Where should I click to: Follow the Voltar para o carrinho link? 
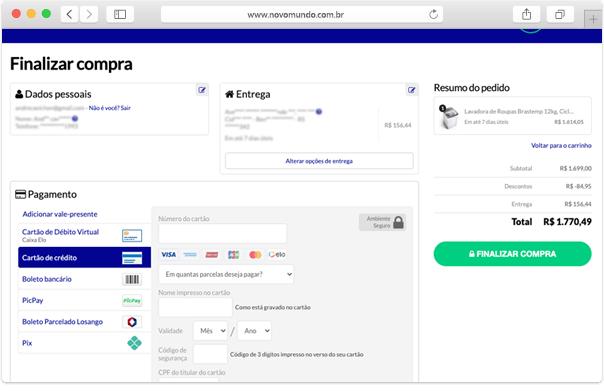click(561, 146)
